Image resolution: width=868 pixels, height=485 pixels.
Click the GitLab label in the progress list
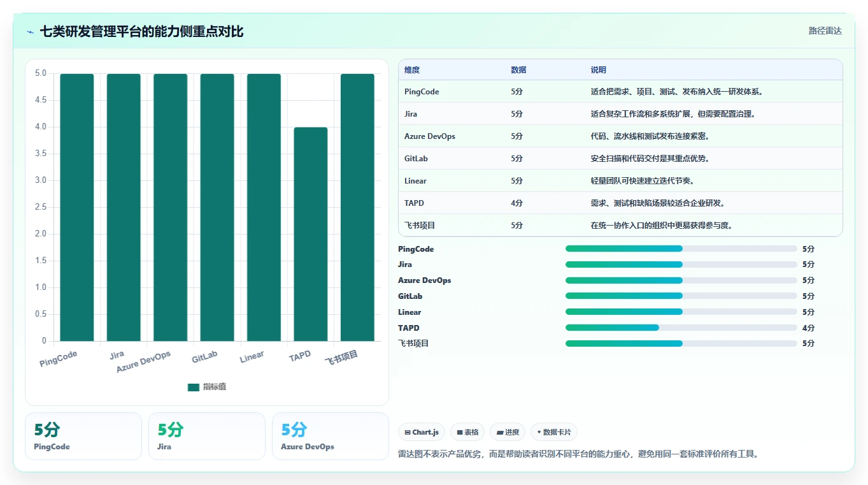[410, 296]
